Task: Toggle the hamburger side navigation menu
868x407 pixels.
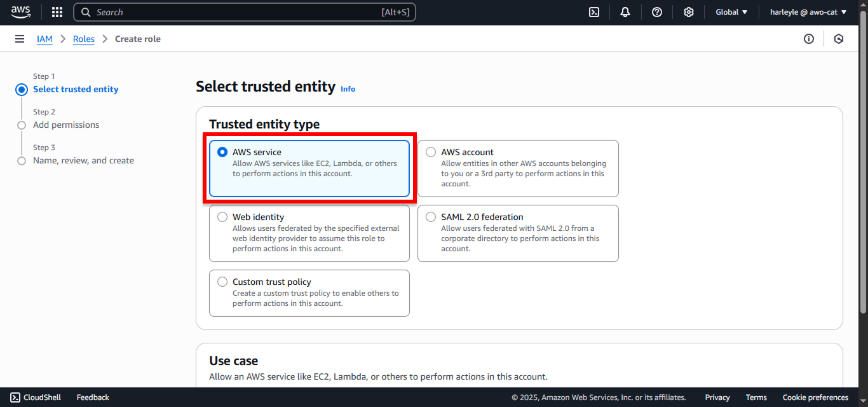Action: point(20,39)
